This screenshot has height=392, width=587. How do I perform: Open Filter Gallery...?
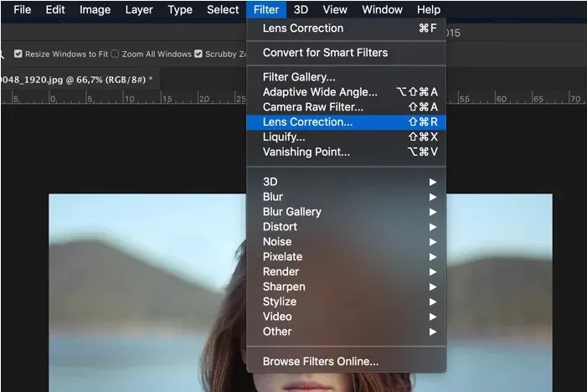pos(298,77)
